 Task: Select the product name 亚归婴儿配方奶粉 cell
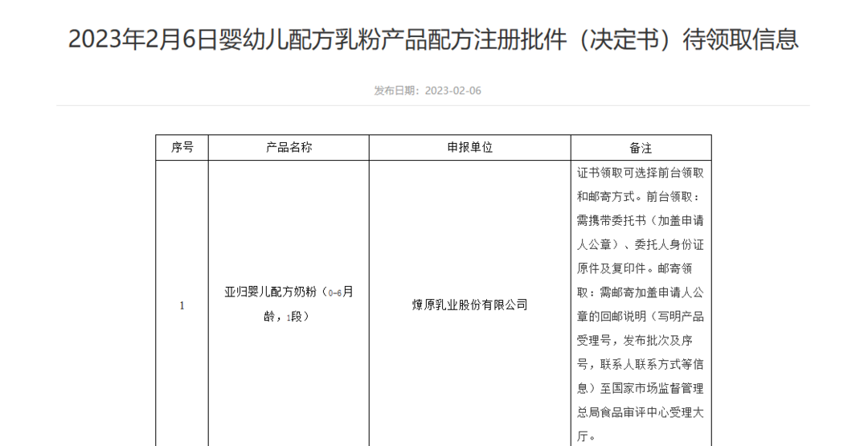coord(289,305)
